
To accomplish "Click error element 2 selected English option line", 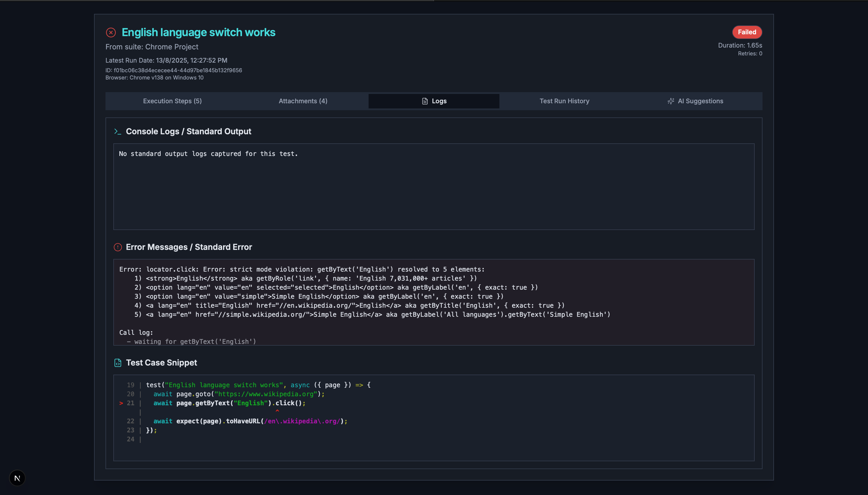I will 336,287.
